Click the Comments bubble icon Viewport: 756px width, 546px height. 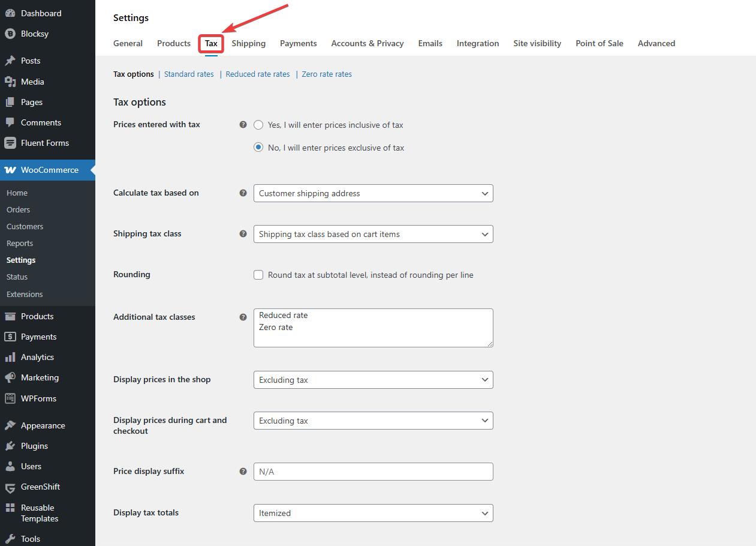click(x=10, y=122)
